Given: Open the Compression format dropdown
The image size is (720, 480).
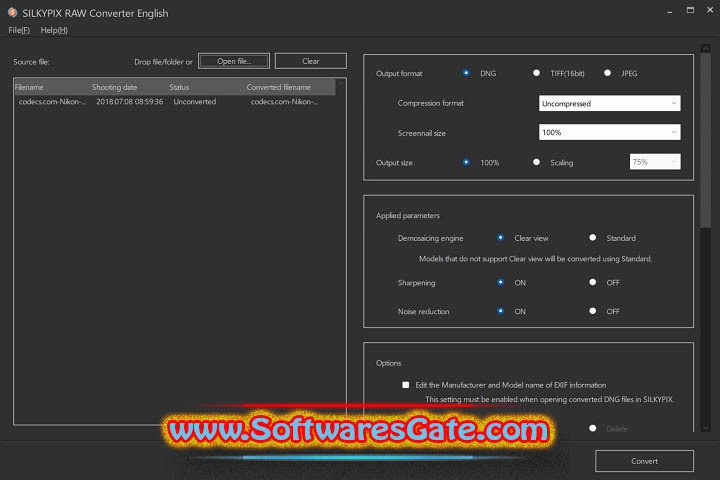Looking at the screenshot, I should tap(609, 103).
